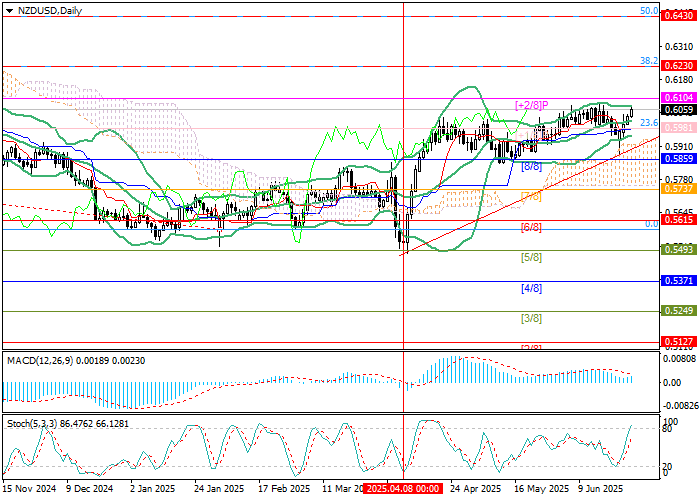
Task: Select the red 2025.04.08 00:00 date marker
Action: point(402,490)
